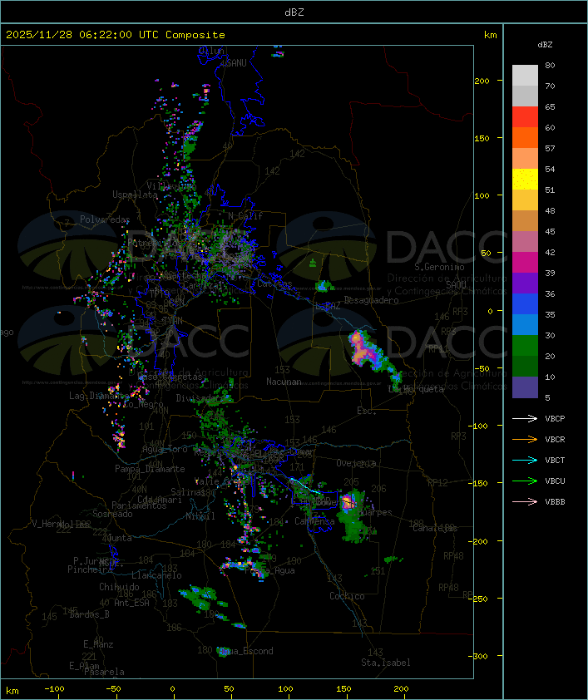Click the 45 value on the color scale

[550, 231]
